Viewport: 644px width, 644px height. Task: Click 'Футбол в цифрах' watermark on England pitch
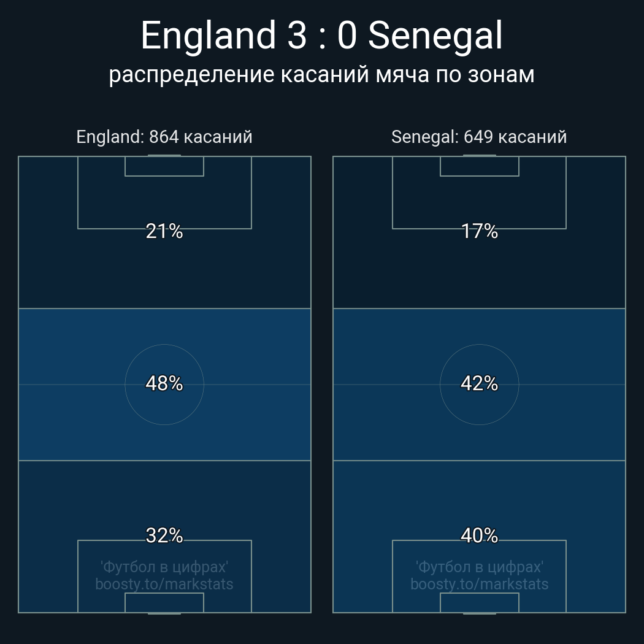coord(164,567)
